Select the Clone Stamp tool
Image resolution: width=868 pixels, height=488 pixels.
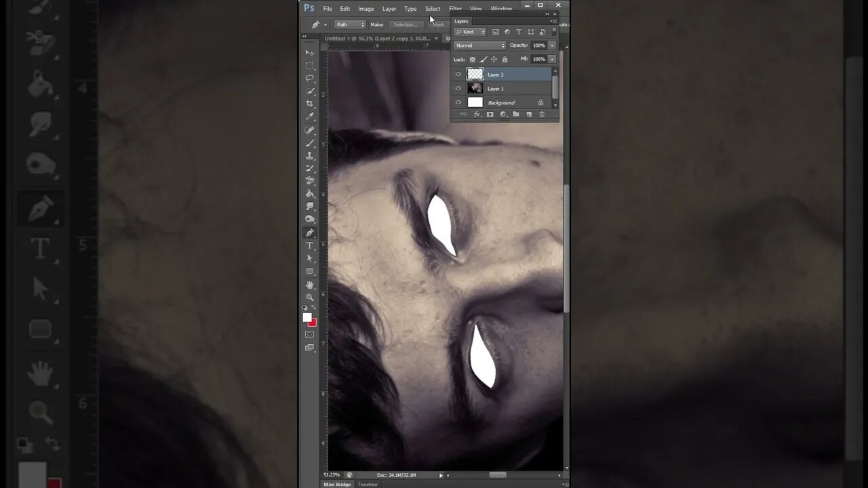(x=310, y=155)
